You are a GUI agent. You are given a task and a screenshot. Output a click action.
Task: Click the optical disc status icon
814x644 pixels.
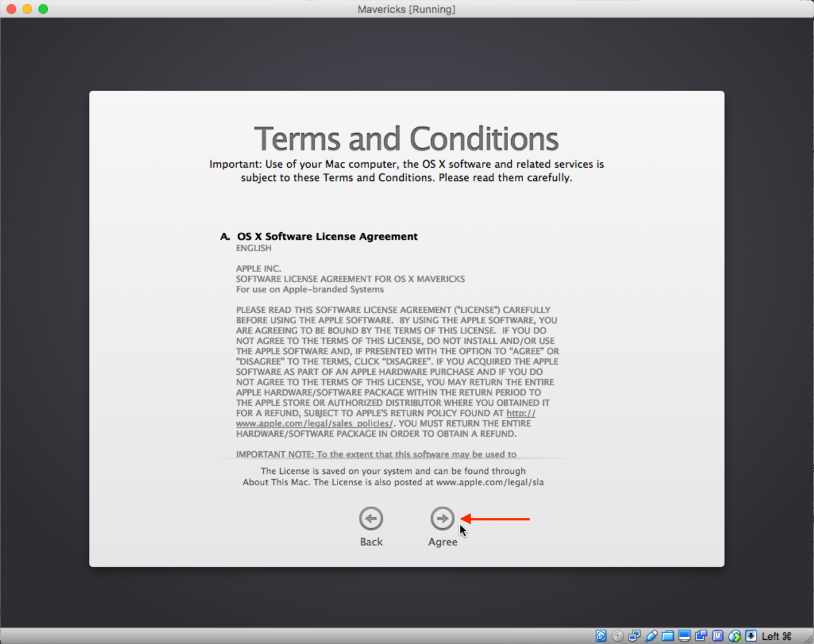tap(618, 636)
